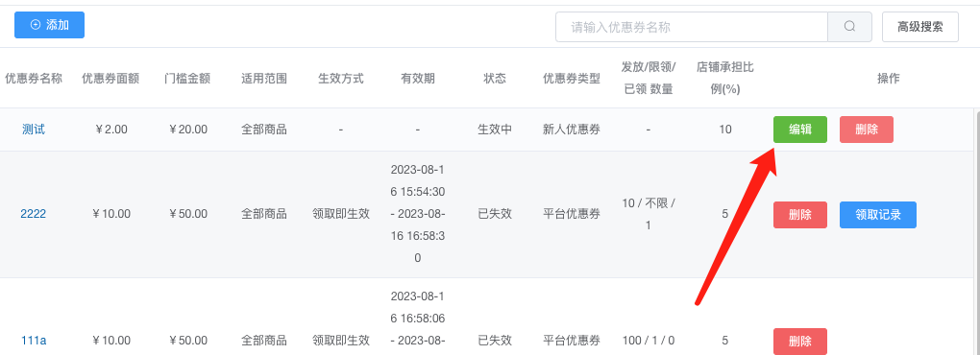Delete the 111a coupon row
Viewport: 980px width, 355px height.
pyautogui.click(x=800, y=342)
